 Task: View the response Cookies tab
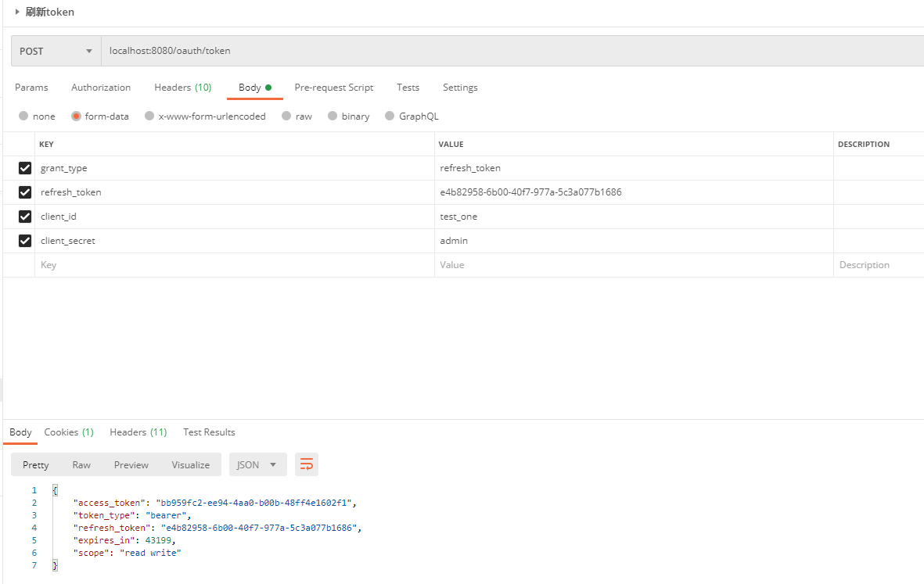click(x=68, y=432)
